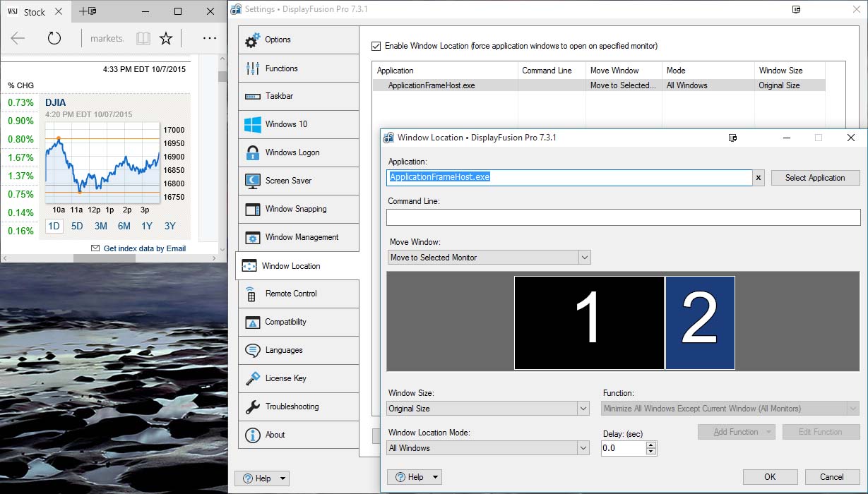The width and height of the screenshot is (868, 494).
Task: Expand the Move Window dropdown
Action: (584, 258)
